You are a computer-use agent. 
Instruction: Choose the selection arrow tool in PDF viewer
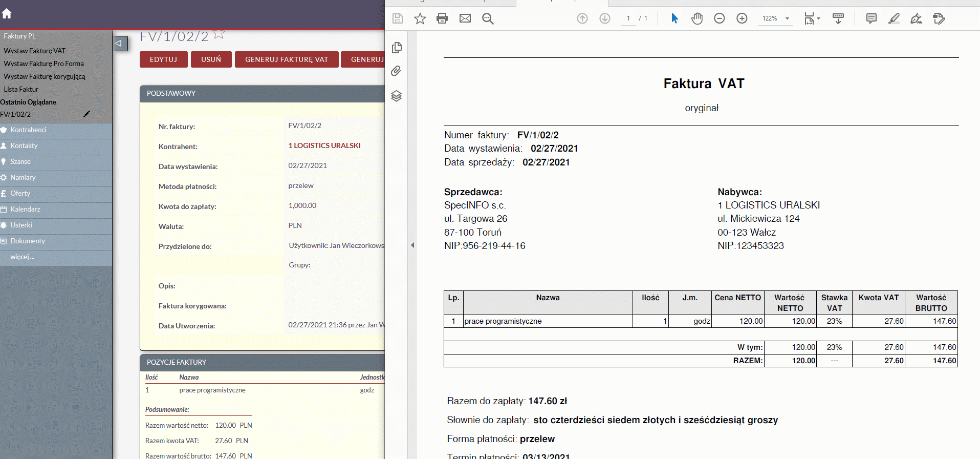click(674, 18)
